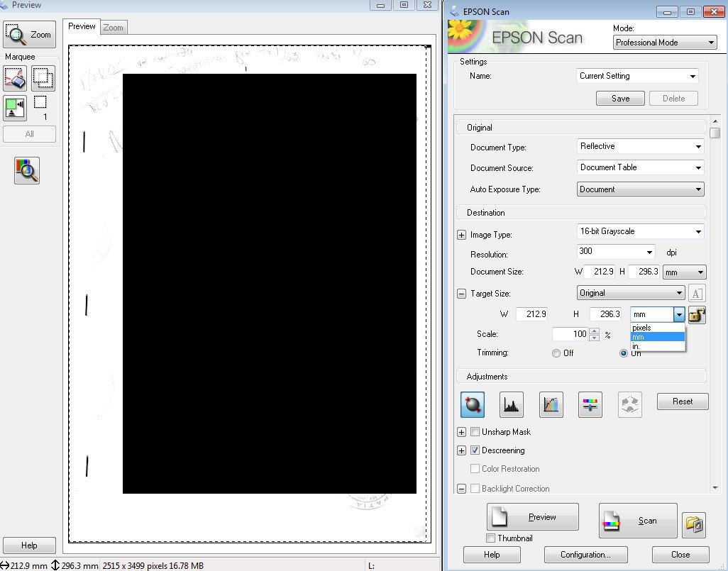Open the Image Type dropdown

tap(640, 231)
